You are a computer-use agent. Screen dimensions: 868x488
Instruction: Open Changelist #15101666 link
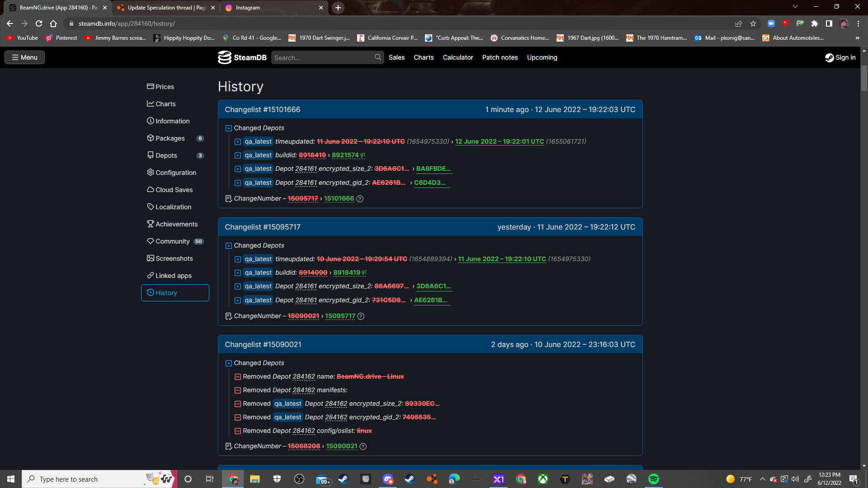[263, 110]
